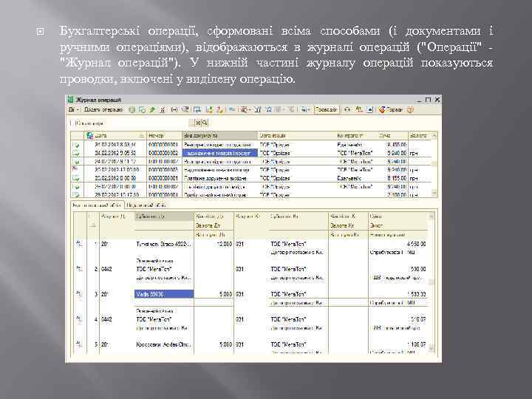Click the Filter by current value icon

[269, 109]
